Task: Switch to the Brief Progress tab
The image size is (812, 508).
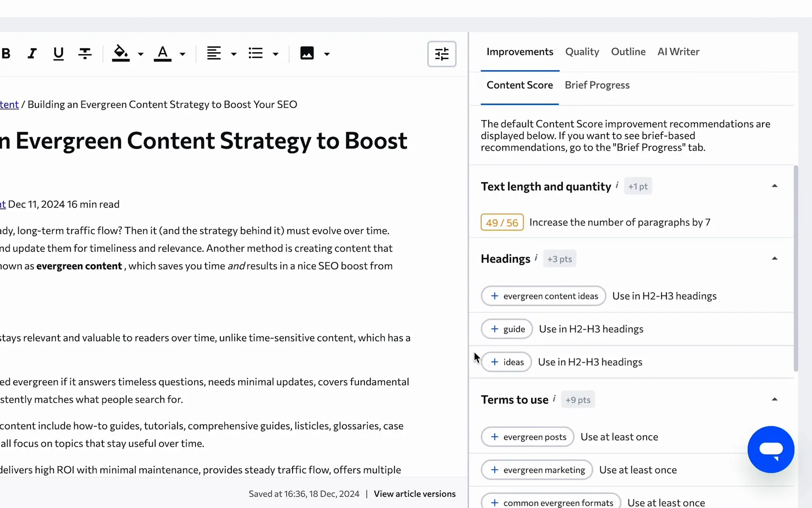Action: (x=597, y=85)
